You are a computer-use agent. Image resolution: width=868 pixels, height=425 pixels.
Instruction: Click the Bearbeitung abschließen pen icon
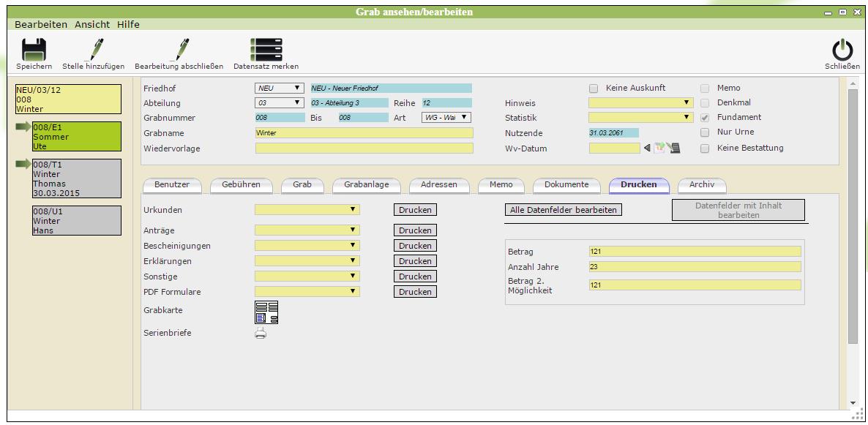point(179,50)
